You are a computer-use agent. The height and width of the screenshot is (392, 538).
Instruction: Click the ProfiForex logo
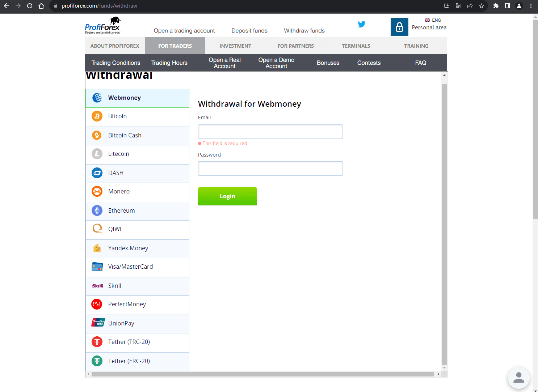tap(103, 25)
